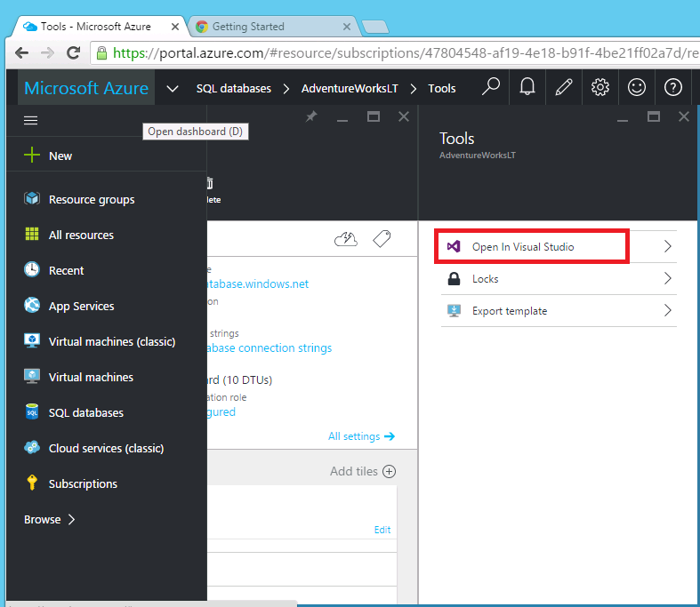
Task: Expand Browse more services chevron
Action: (71, 519)
